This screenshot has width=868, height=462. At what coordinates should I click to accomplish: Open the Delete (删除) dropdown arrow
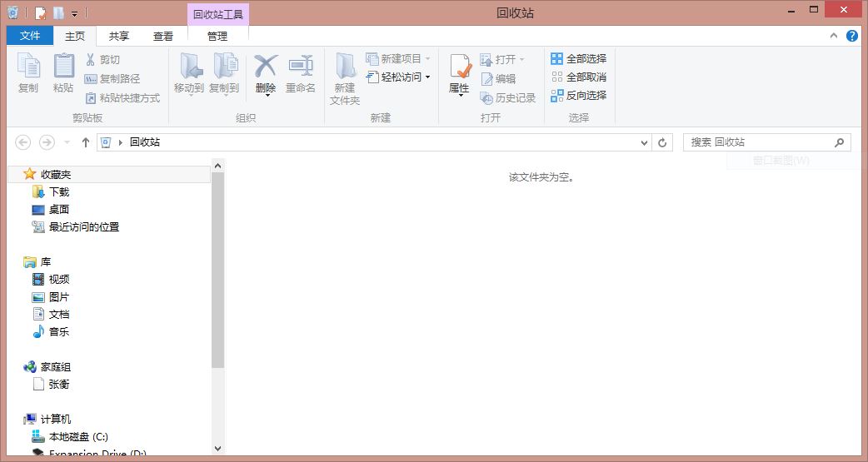pyautogui.click(x=267, y=95)
